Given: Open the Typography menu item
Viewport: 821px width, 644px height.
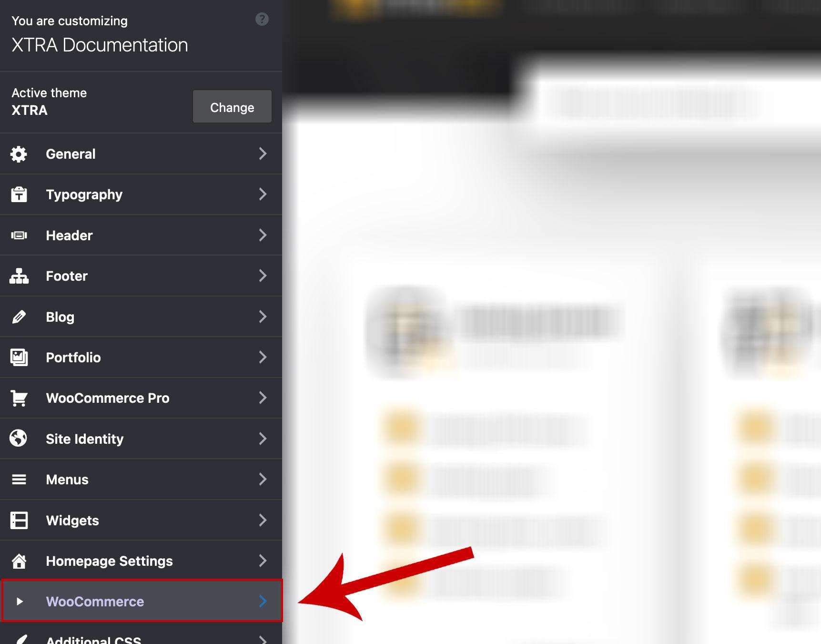Looking at the screenshot, I should [x=84, y=194].
